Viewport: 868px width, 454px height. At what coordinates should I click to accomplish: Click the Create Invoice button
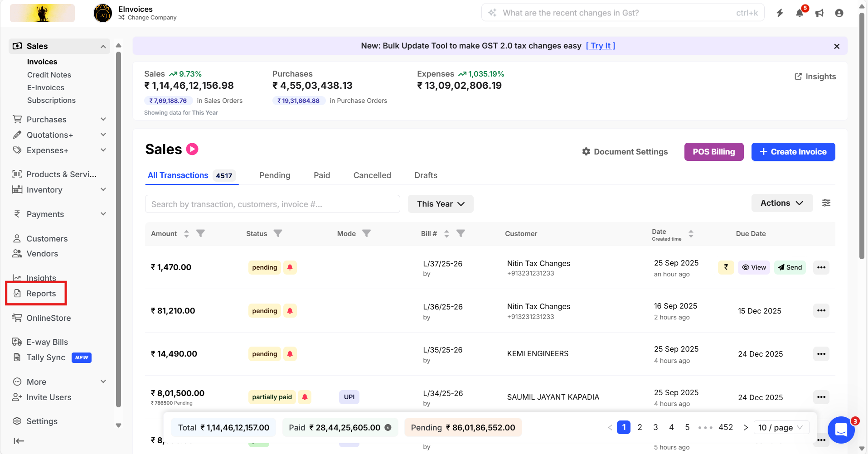793,152
